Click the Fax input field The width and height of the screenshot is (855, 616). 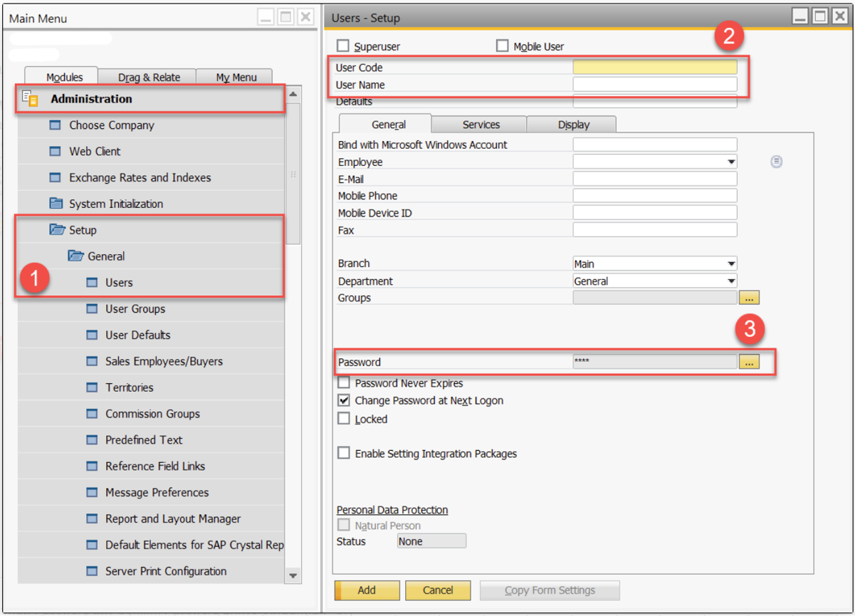(655, 230)
